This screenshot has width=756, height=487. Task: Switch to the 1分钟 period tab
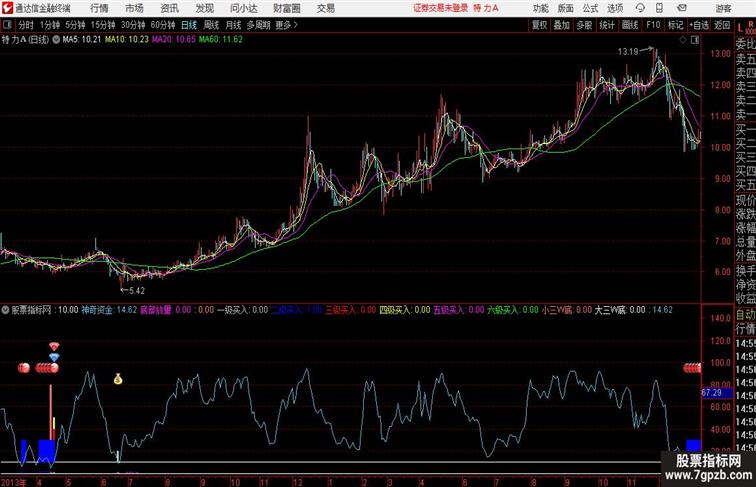(50, 25)
